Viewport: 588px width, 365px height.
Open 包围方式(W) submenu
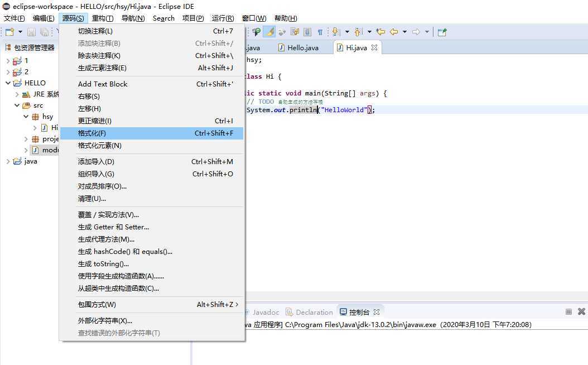(x=152, y=305)
